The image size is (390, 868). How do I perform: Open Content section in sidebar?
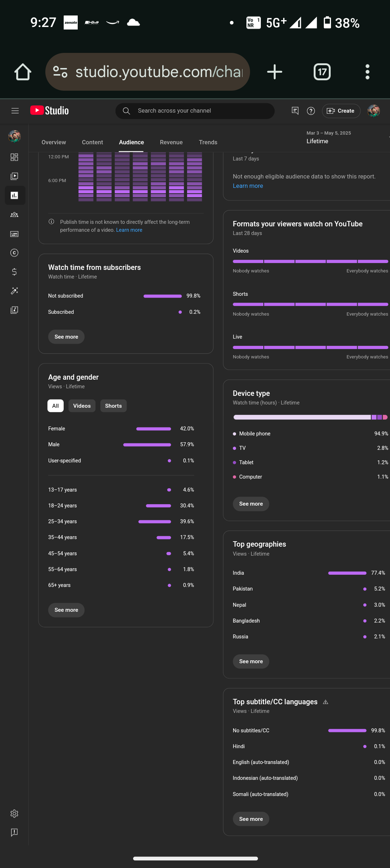pos(14,176)
